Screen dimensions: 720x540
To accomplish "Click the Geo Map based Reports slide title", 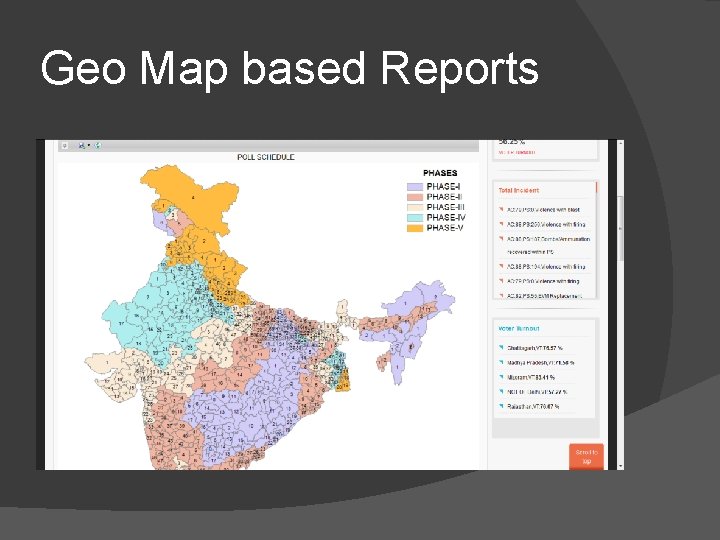I will (x=289, y=69).
